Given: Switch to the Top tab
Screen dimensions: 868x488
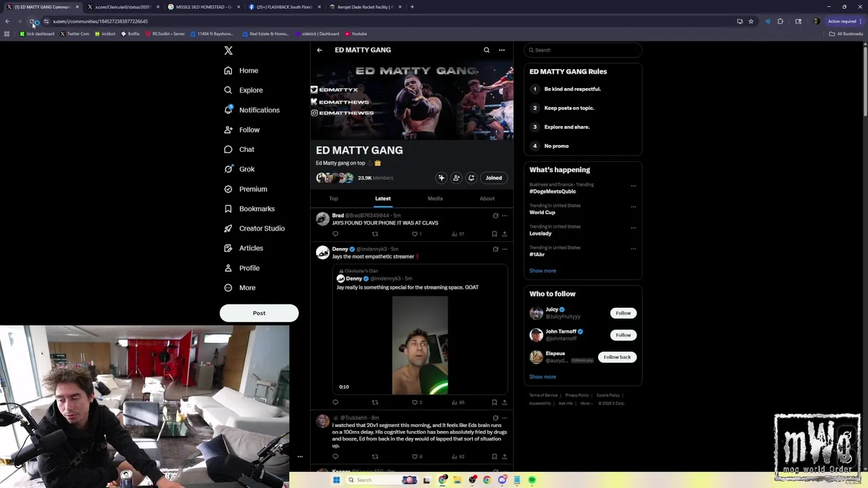Looking at the screenshot, I should pyautogui.click(x=334, y=199).
